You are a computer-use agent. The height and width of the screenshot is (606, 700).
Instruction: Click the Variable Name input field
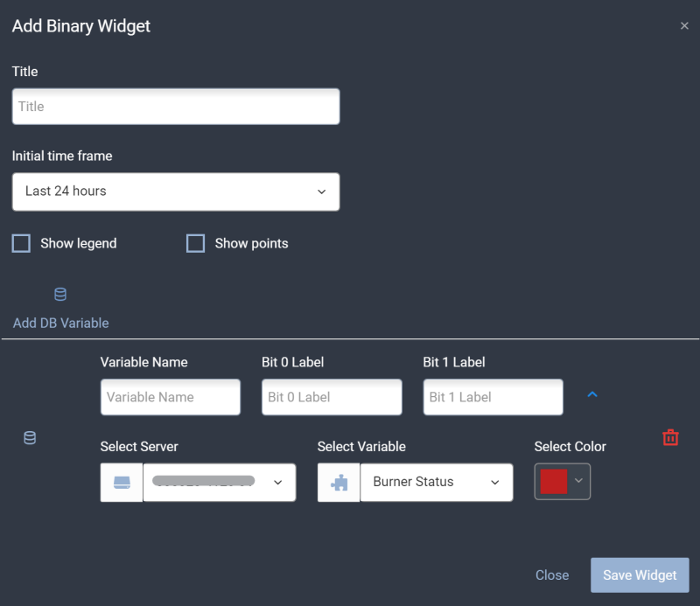point(170,397)
